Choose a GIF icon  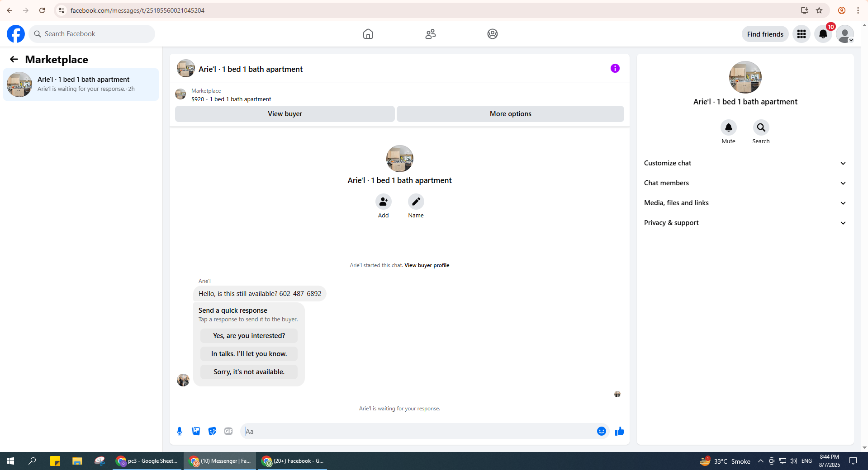click(228, 431)
